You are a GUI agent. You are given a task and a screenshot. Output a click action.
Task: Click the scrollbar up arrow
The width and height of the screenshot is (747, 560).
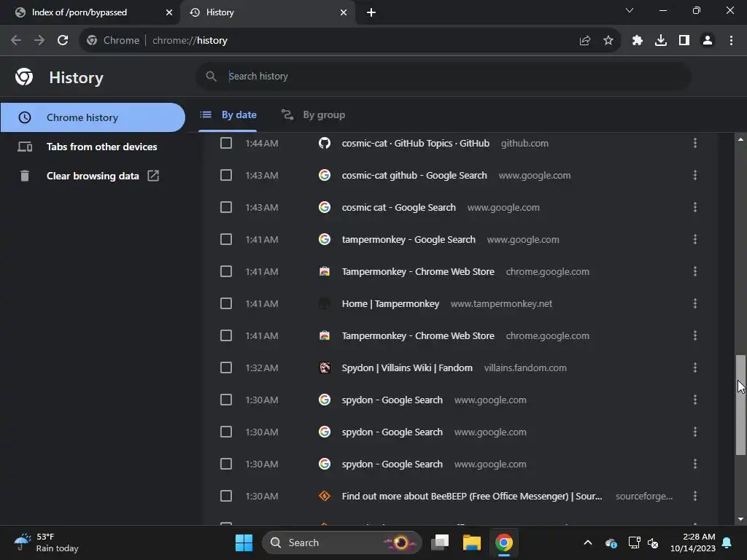pos(740,139)
